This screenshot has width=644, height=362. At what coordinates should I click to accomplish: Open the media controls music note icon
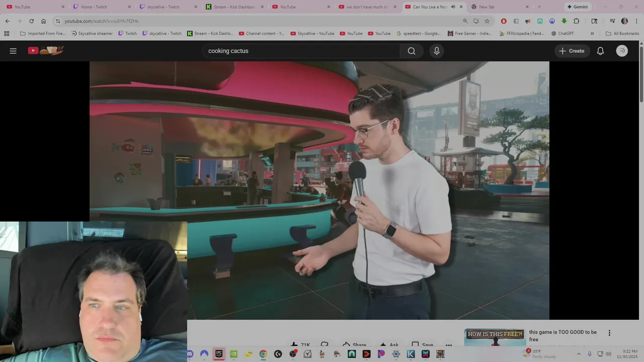click(x=612, y=21)
